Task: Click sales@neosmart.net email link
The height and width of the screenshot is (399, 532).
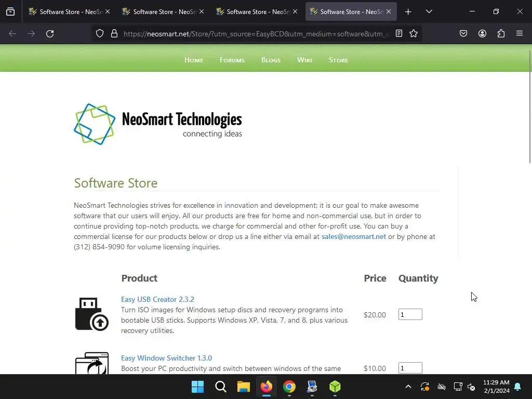Action: pos(353,236)
